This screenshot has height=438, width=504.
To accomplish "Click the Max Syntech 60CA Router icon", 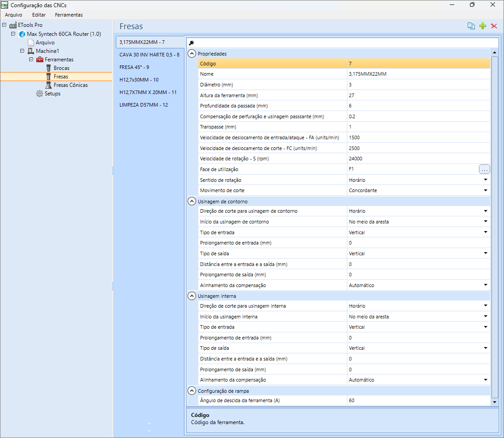I will click(22, 34).
